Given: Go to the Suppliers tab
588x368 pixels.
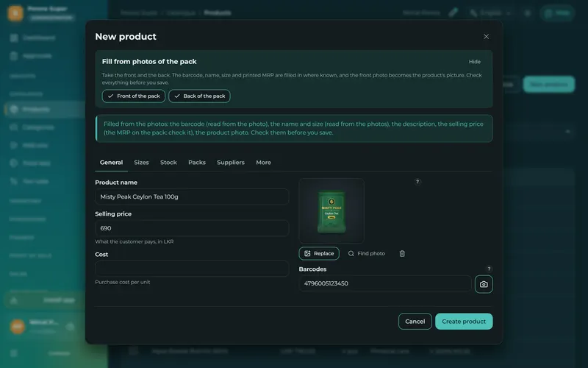Looking at the screenshot, I should tap(231, 163).
